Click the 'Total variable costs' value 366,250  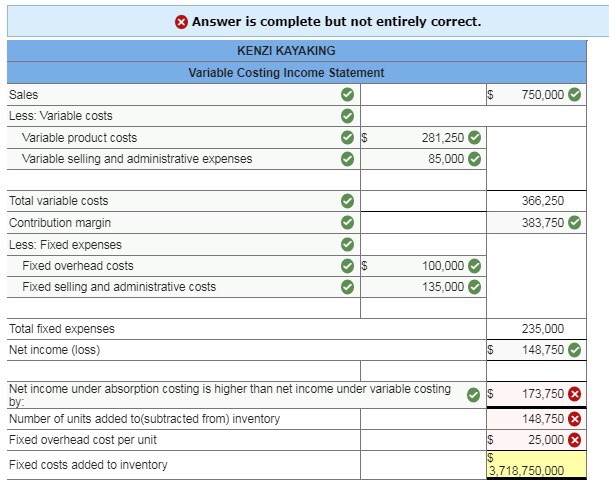pos(543,201)
